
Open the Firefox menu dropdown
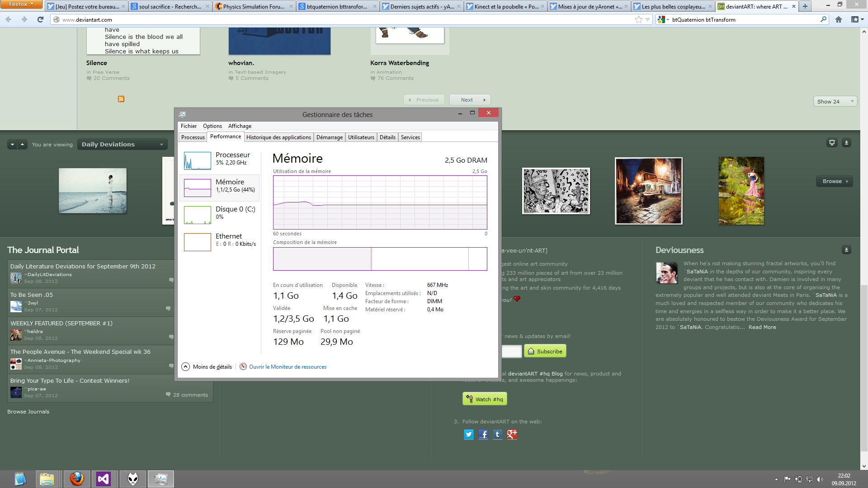point(21,4)
